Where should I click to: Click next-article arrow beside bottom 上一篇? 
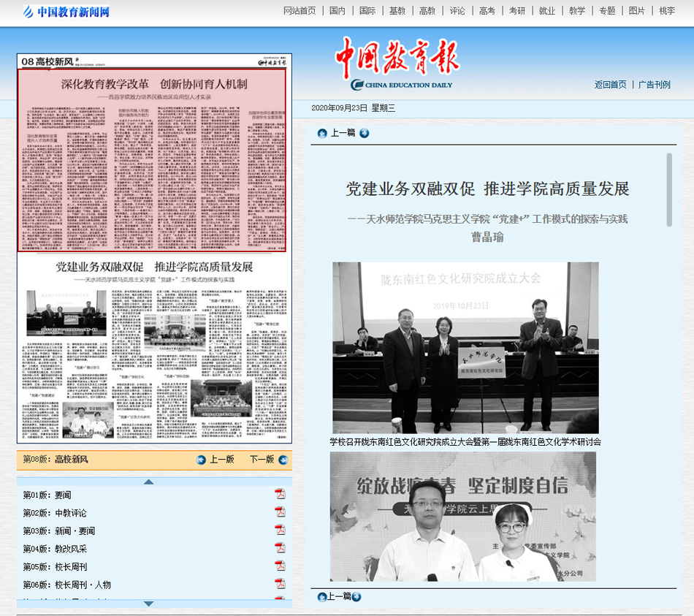coord(356,597)
